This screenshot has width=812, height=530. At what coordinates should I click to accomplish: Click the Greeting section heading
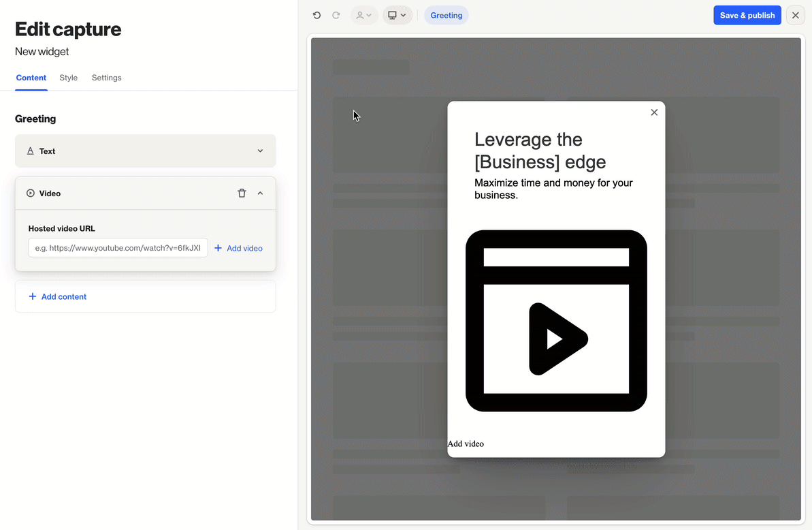(35, 119)
